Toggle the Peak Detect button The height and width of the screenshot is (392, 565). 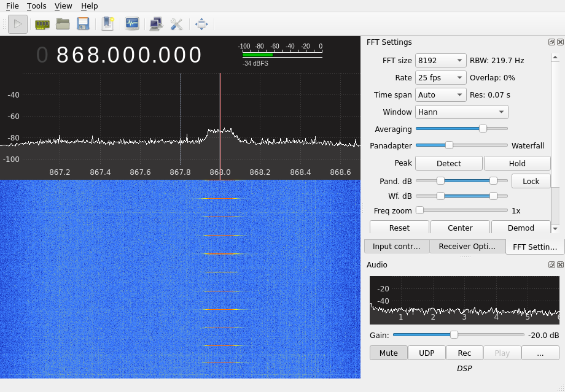point(448,163)
